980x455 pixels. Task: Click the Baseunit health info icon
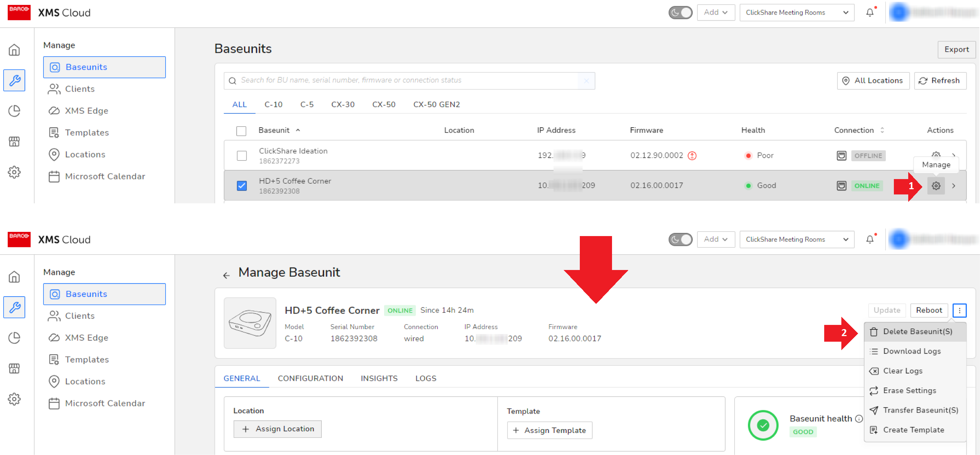[859, 419]
